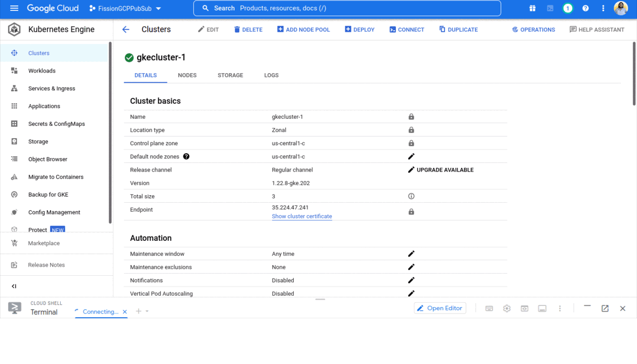Click the DUPLICATE button

(458, 30)
